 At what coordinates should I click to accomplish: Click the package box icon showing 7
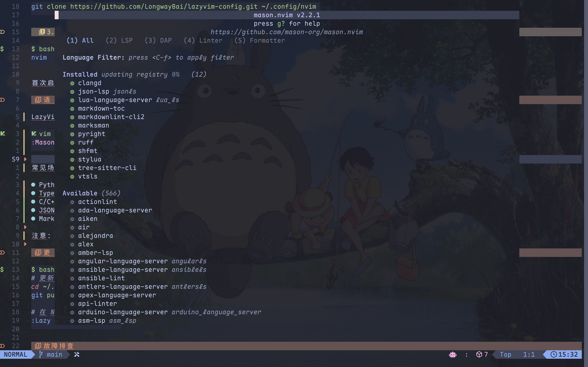pyautogui.click(x=479, y=355)
